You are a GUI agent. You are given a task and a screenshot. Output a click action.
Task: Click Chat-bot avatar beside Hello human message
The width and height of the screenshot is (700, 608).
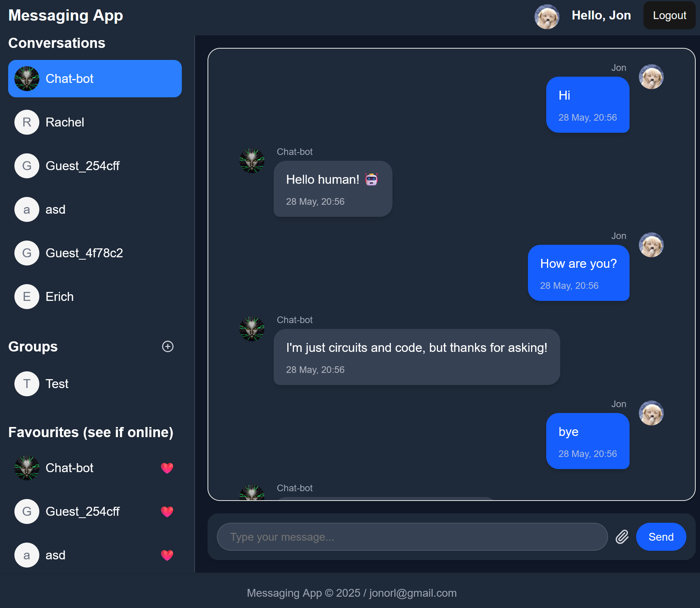[252, 161]
